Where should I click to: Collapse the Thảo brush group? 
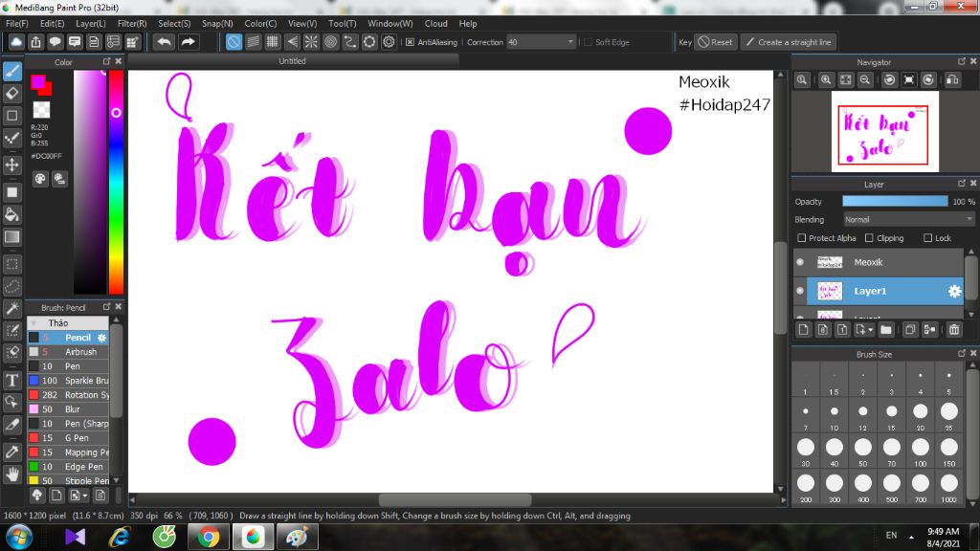tap(33, 323)
